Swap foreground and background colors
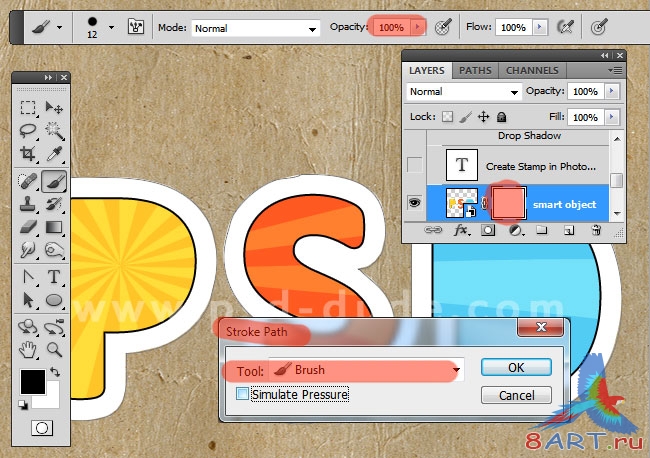The width and height of the screenshot is (650, 458). (55, 371)
